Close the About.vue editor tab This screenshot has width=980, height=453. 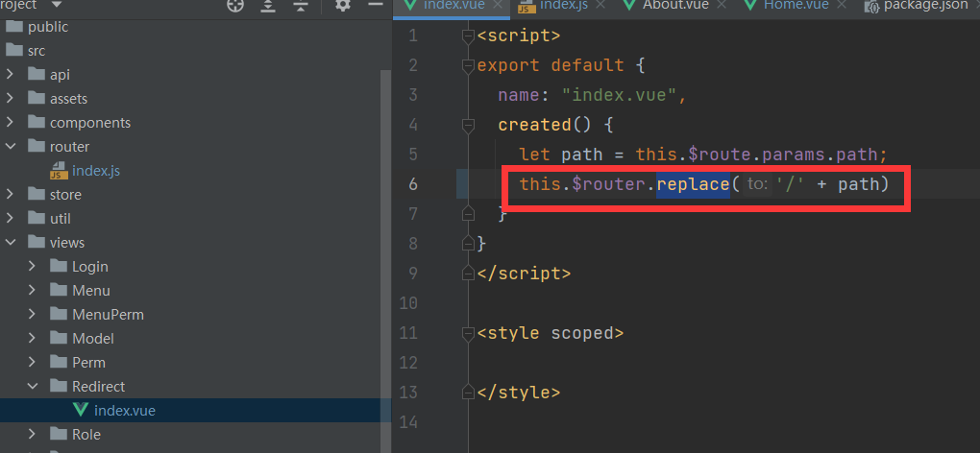722,5
